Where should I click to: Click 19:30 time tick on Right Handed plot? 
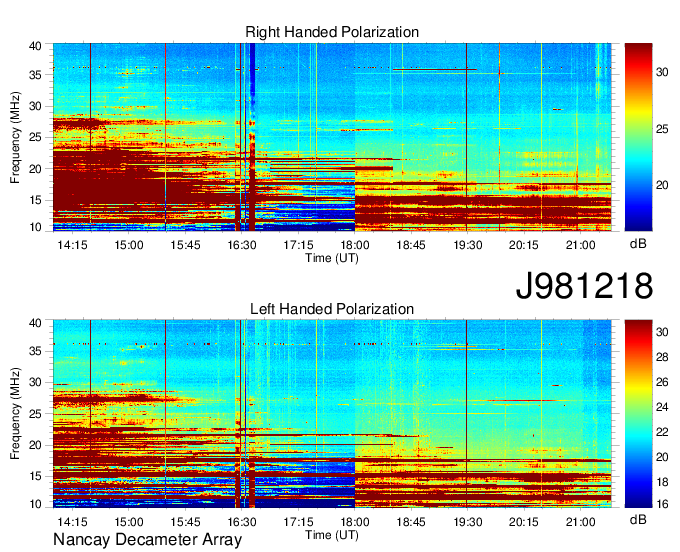coord(468,245)
